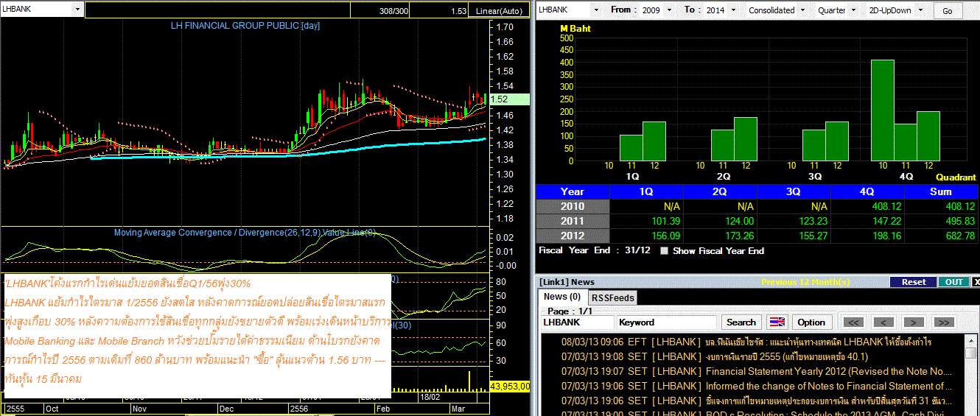Toggle Show Fiscal Year End checkbox
This screenshot has width=980, height=416.
click(x=665, y=251)
